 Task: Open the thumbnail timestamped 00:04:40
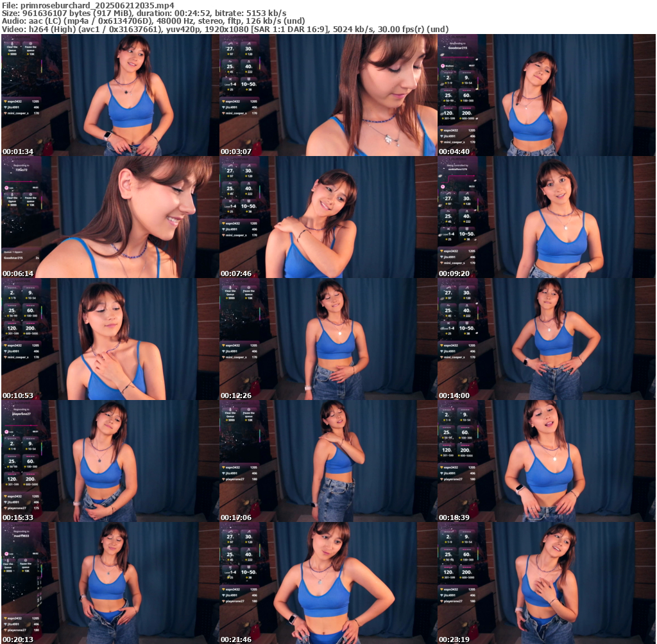(547, 95)
